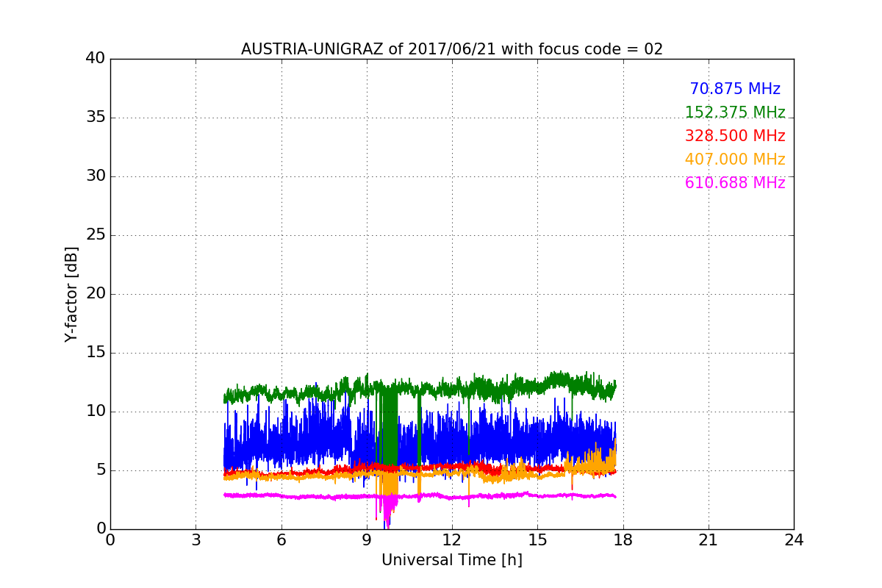
Task: Click the y-axis tick label 5
Action: click(101, 470)
